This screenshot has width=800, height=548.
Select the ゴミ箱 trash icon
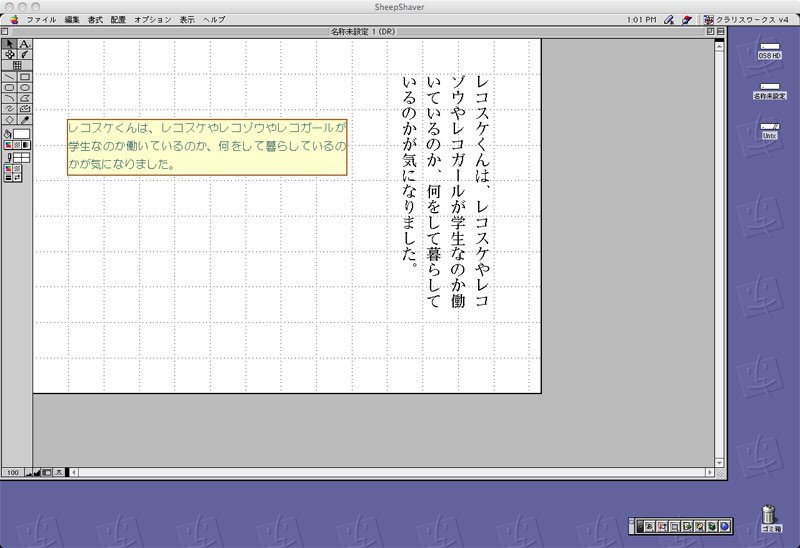pyautogui.click(x=770, y=518)
